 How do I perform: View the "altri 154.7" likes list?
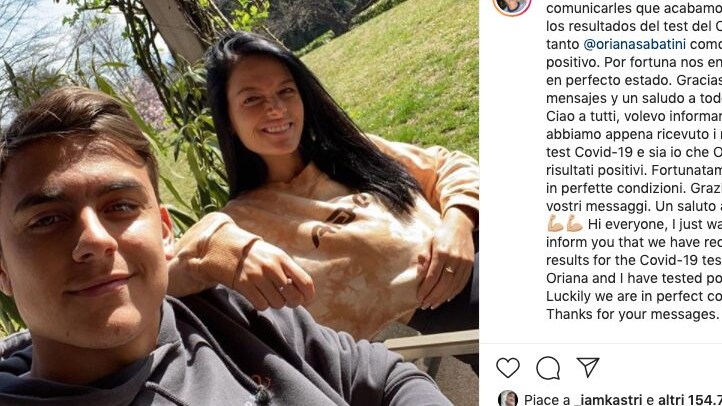tap(690, 400)
